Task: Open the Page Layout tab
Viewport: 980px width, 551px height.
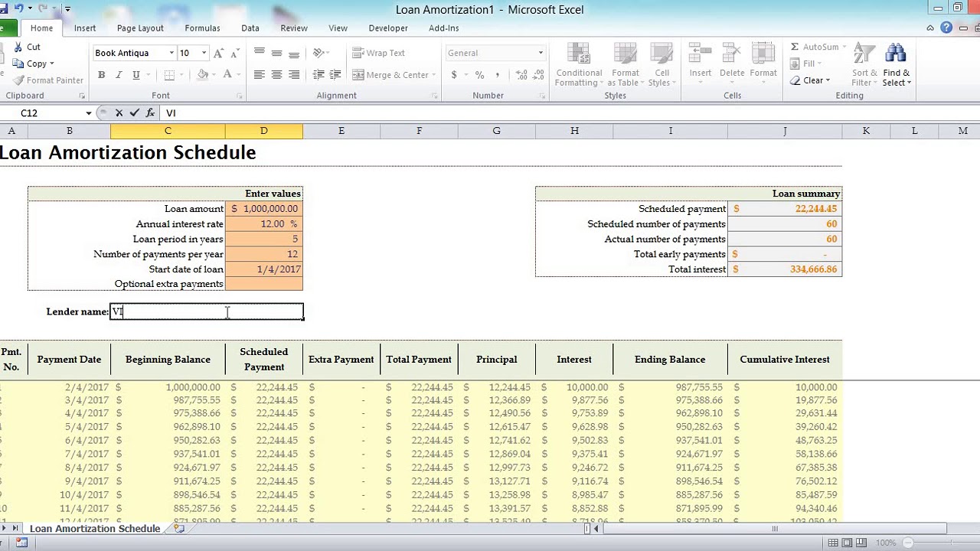Action: pyautogui.click(x=140, y=28)
